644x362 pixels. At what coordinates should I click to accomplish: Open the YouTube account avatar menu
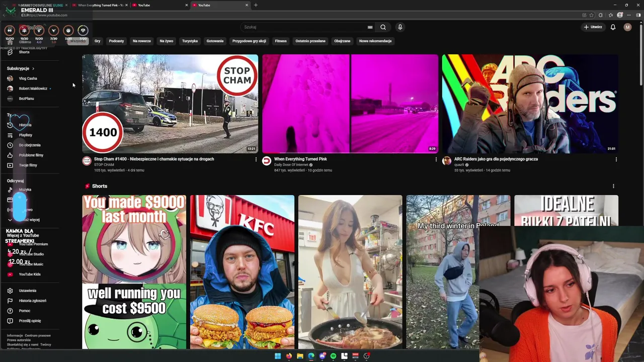click(x=627, y=27)
